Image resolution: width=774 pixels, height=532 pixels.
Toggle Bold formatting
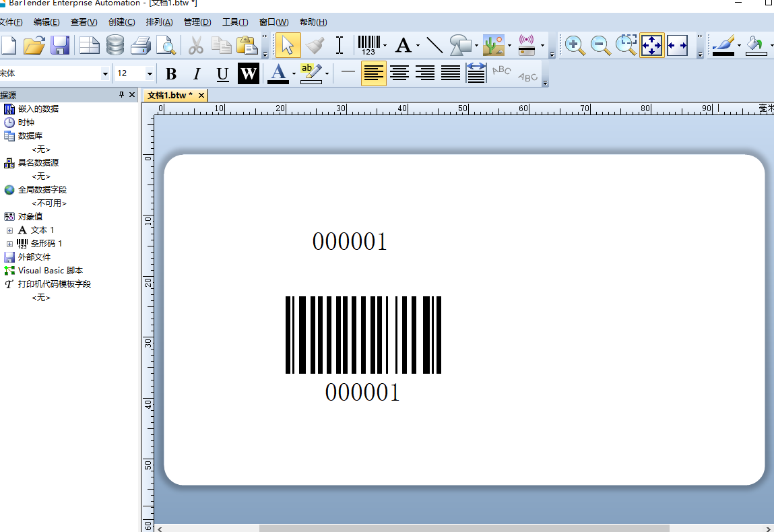pyautogui.click(x=171, y=73)
